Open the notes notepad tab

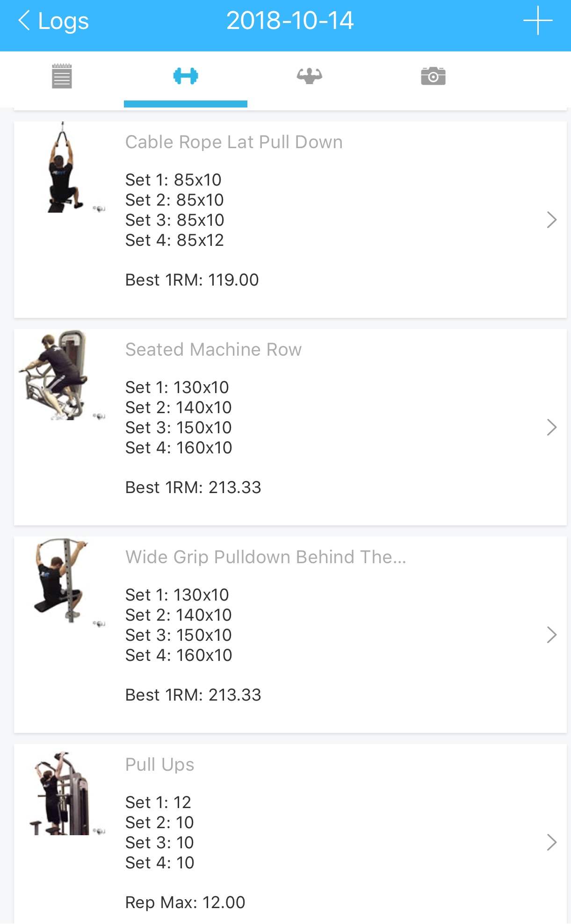point(62,76)
